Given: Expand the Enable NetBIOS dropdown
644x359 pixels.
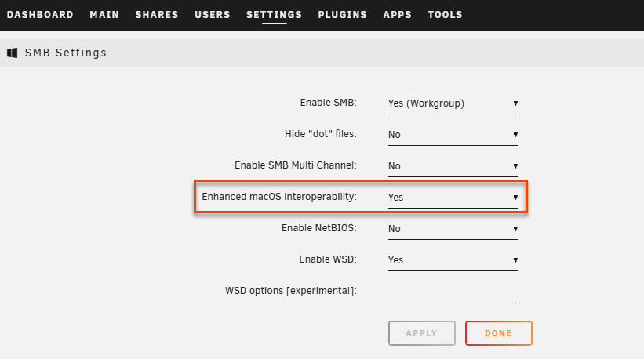Looking at the screenshot, I should point(453,229).
